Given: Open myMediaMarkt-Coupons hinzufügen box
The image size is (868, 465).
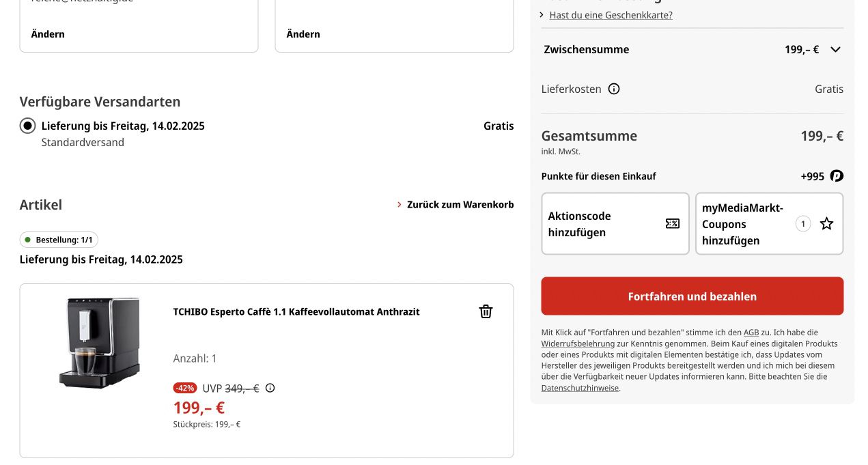Looking at the screenshot, I should tap(770, 224).
